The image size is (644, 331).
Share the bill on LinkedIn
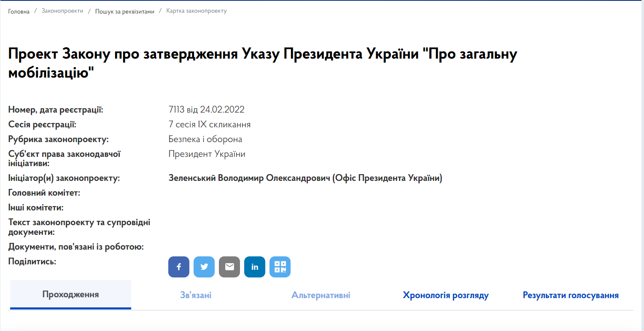(255, 267)
